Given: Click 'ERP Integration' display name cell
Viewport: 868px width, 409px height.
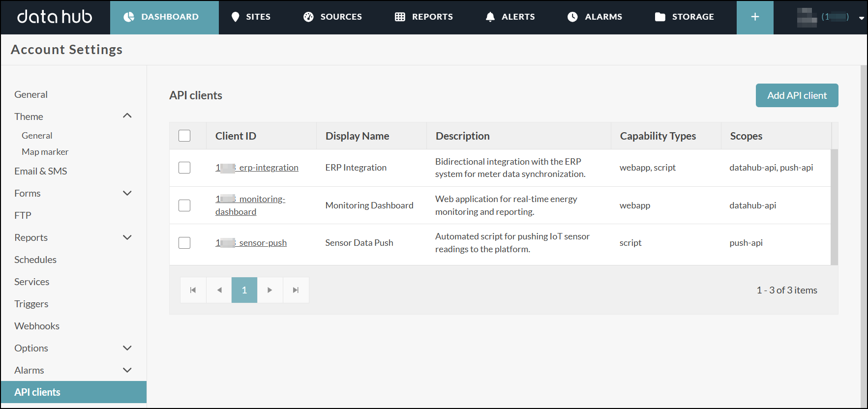Looking at the screenshot, I should [356, 168].
